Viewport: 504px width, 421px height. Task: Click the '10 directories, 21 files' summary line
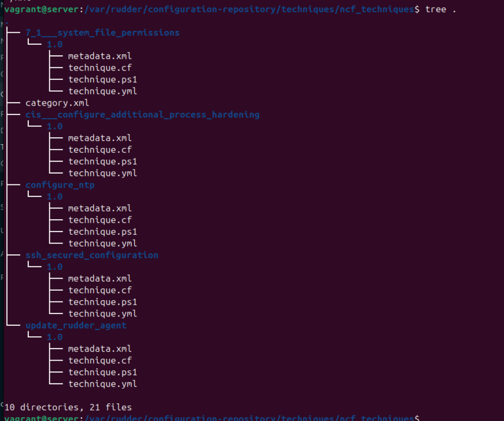pos(68,408)
